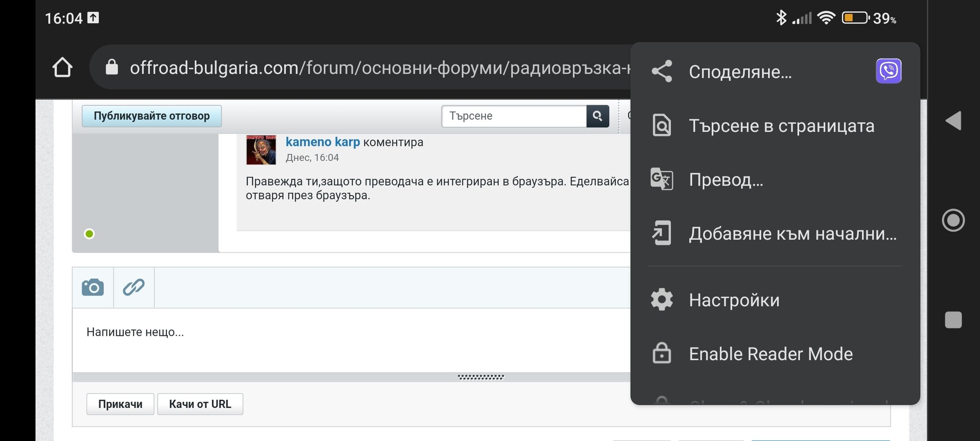Choose Търсене в страницата menu entry
The width and height of the screenshot is (980, 441).
(781, 126)
